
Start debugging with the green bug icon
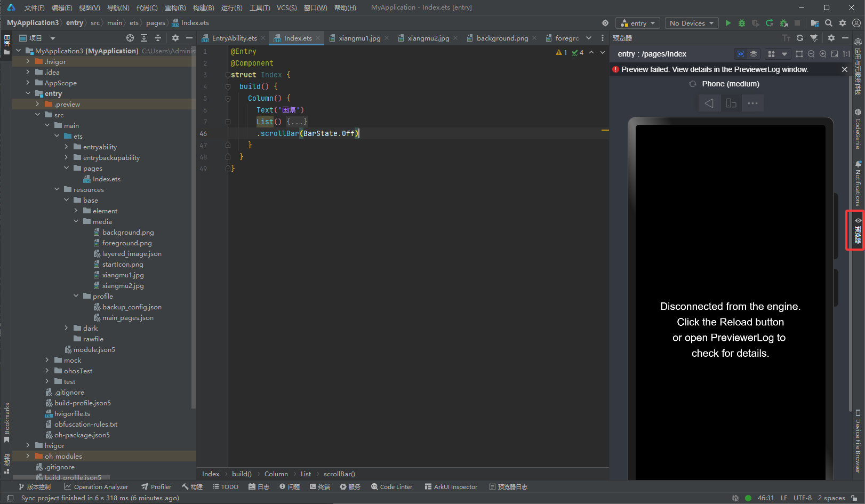(742, 23)
